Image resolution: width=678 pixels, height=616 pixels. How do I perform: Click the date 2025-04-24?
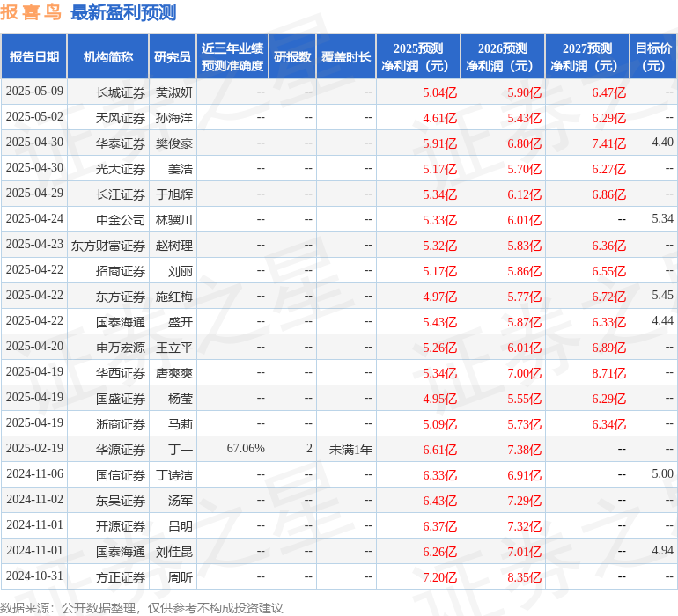click(34, 218)
